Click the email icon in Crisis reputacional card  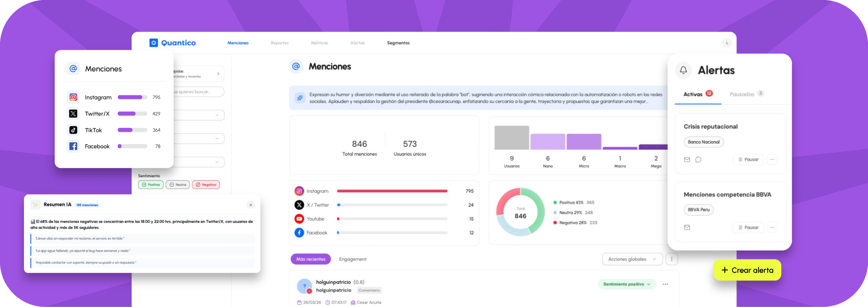(687, 159)
